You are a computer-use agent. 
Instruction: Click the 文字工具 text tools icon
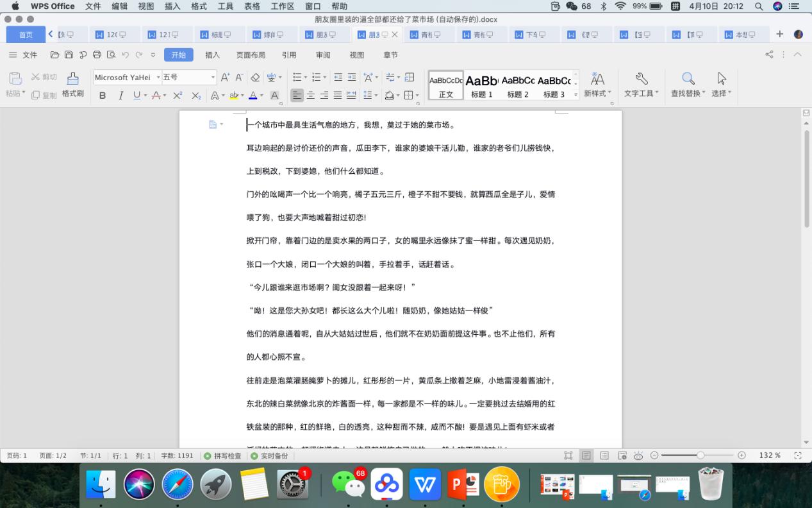tap(641, 83)
